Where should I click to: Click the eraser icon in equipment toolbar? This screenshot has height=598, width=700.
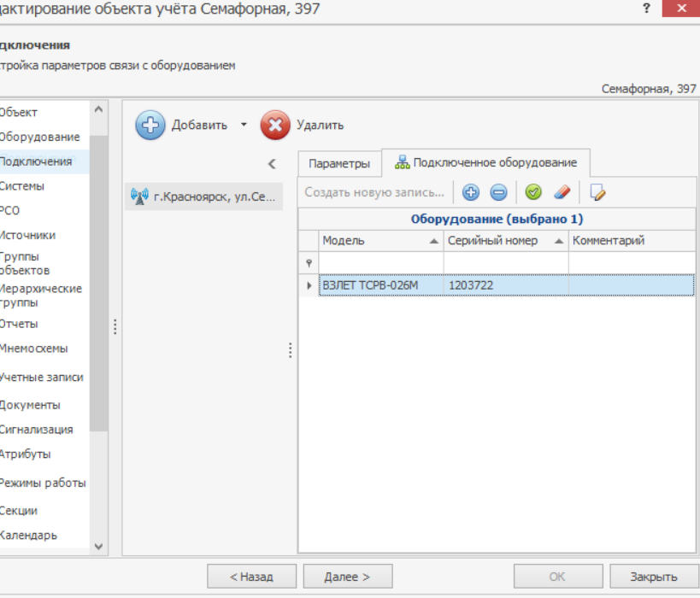(561, 192)
